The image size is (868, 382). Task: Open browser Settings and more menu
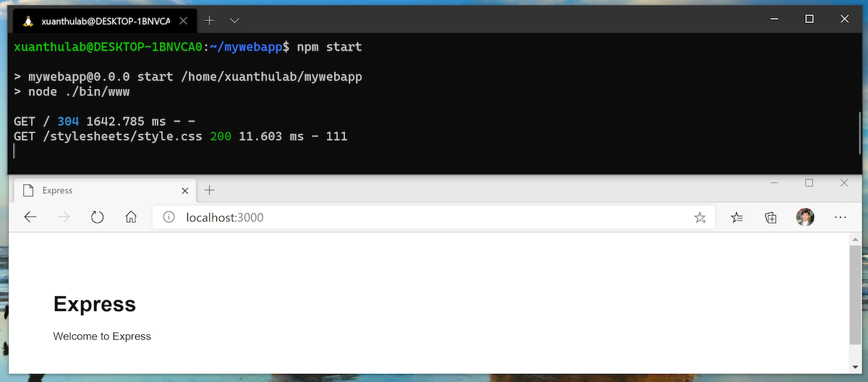[841, 217]
